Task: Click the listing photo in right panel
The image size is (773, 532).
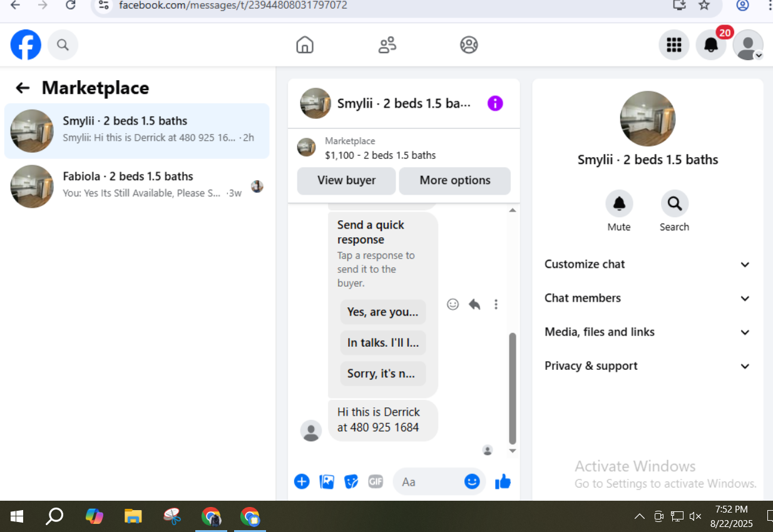Action: tap(648, 119)
